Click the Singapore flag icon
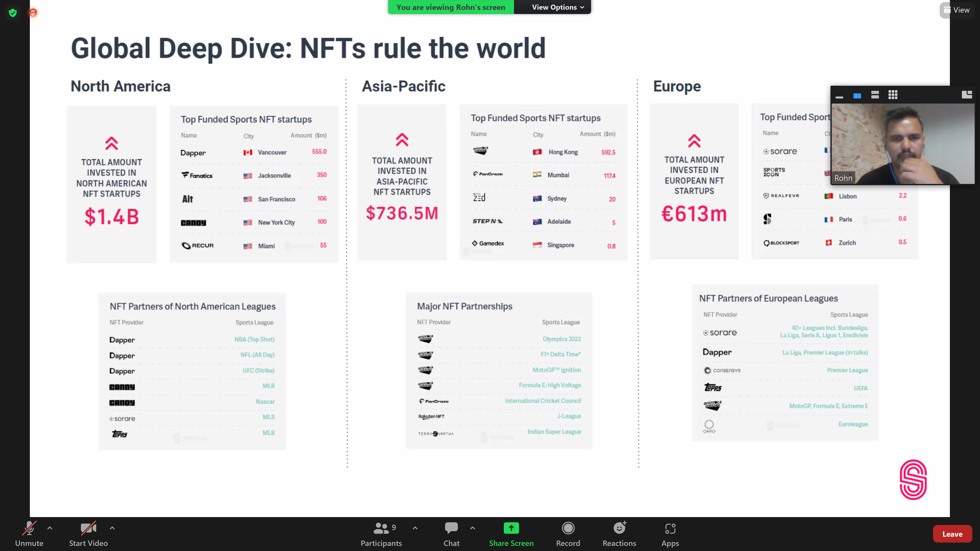Image resolution: width=980 pixels, height=551 pixels. coord(537,245)
